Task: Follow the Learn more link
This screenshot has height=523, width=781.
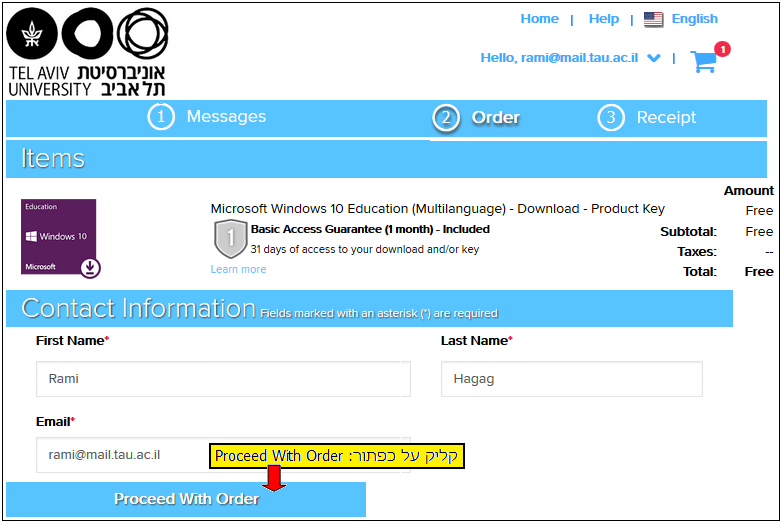Action: tap(238, 269)
